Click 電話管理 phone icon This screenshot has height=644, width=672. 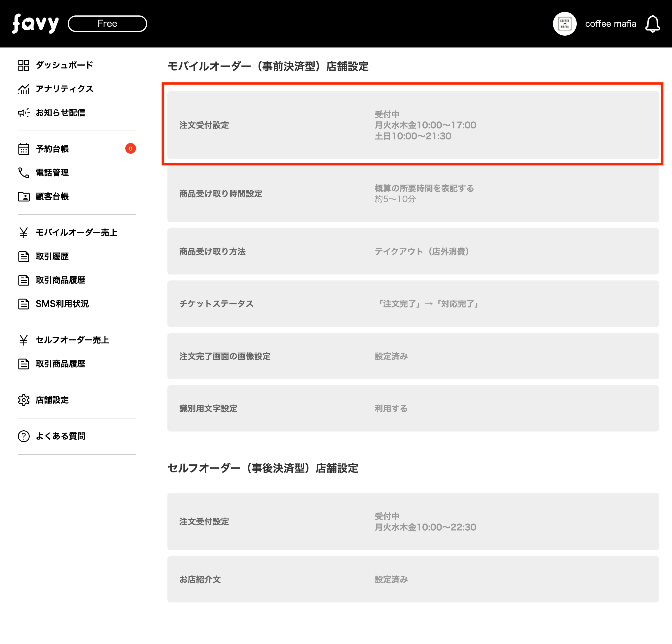coord(24,173)
